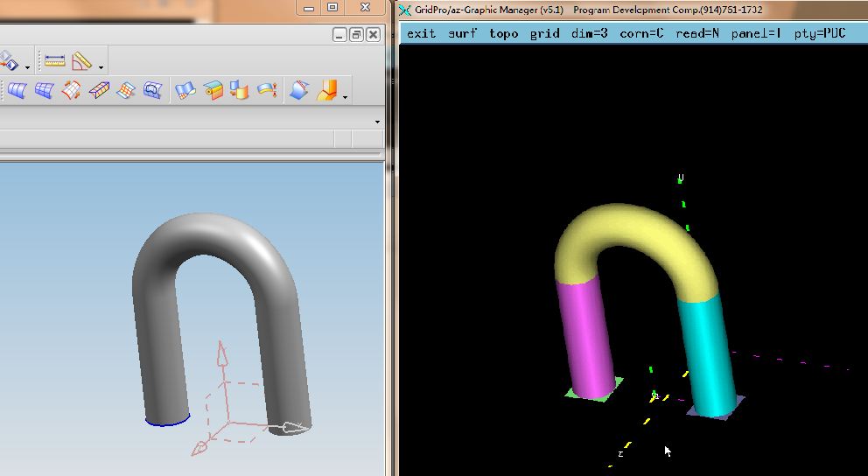Switch the read=N option
Screen dimensions: 868x476
[697, 33]
